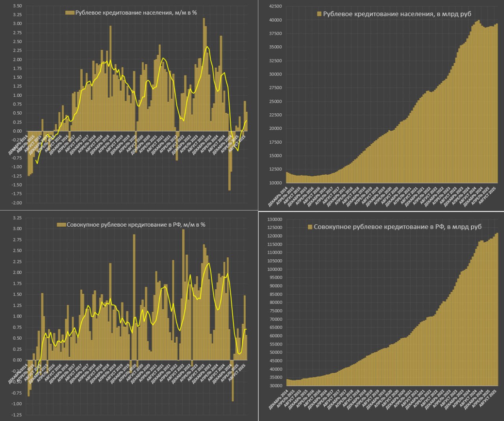Image resolution: width=504 pixels, height=421 pixels.
Task: Click legend swatch for population lending в млрд руб
Action: [x=319, y=14]
